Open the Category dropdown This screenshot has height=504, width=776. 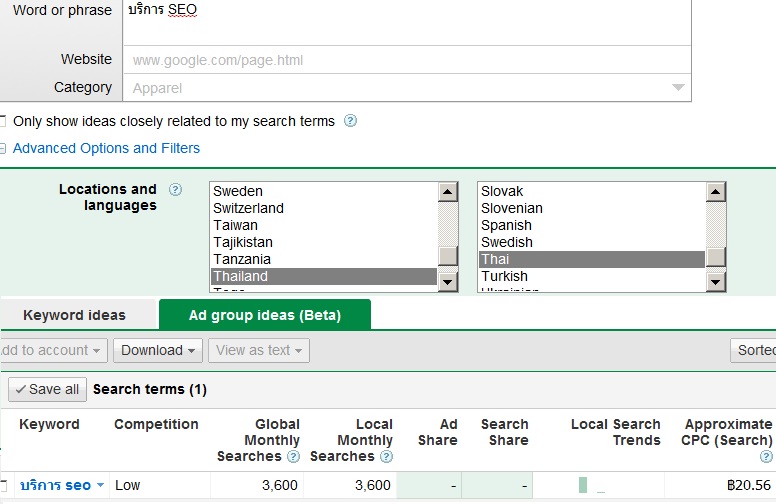click(406, 87)
